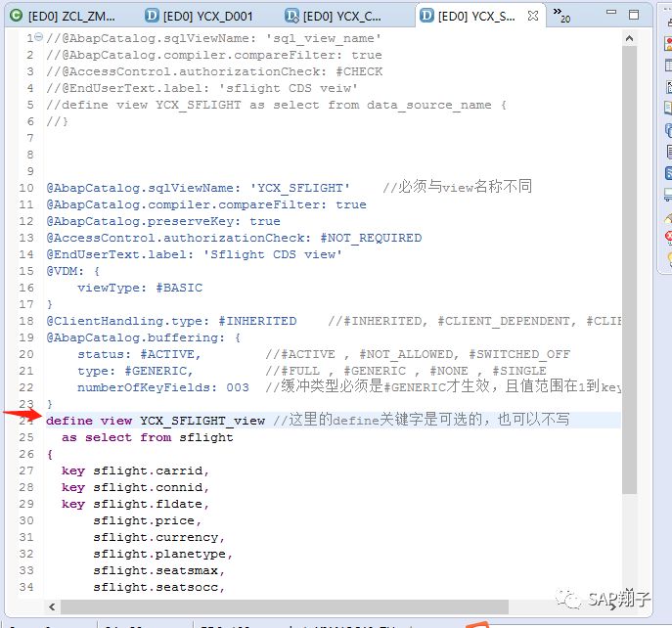Screen dimensions: 672x628
Task: Click the numberOfKeyFields: 003 line
Action: [x=163, y=388]
